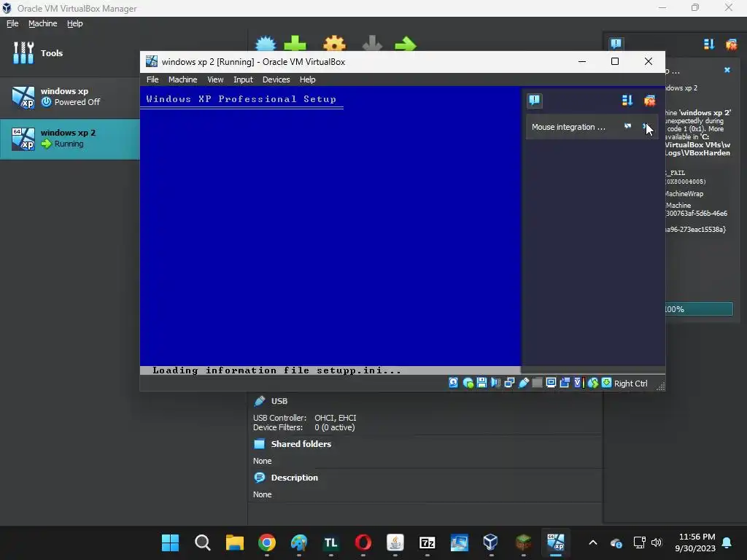Click the volume speaker icon in system tray
747x560 pixels.
point(657,542)
